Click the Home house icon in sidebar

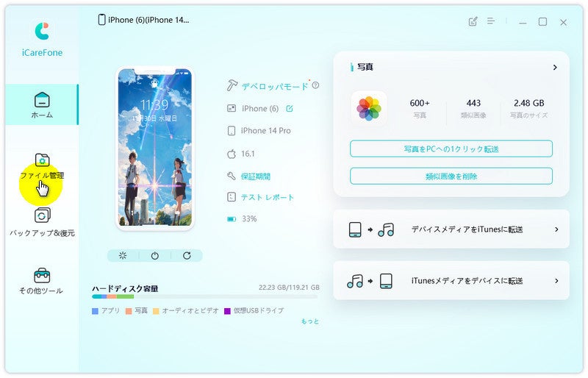pos(42,100)
